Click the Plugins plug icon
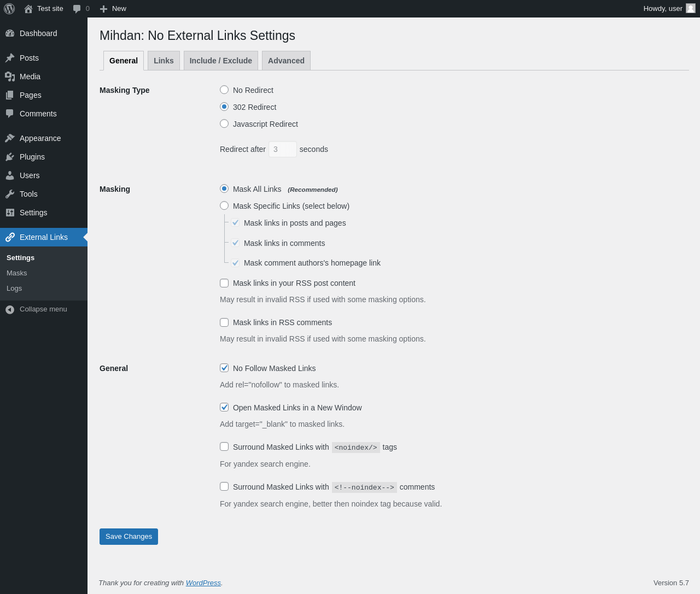The width and height of the screenshot is (700, 594). pyautogui.click(x=10, y=157)
